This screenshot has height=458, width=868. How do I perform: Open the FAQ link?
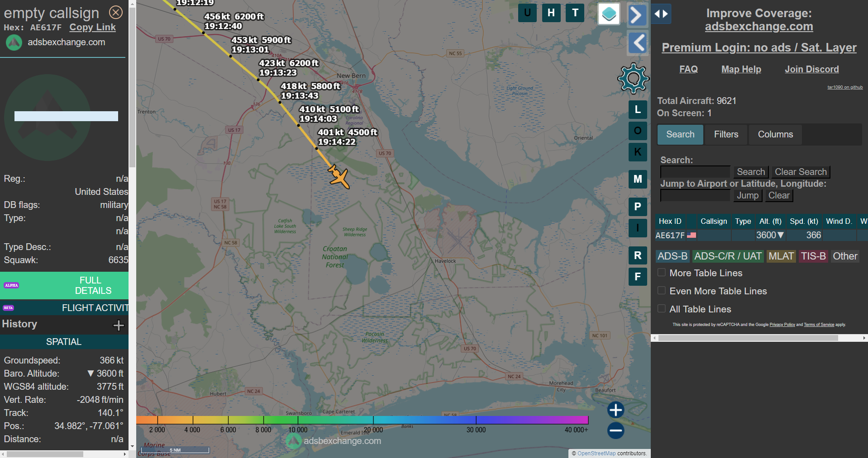pyautogui.click(x=688, y=69)
